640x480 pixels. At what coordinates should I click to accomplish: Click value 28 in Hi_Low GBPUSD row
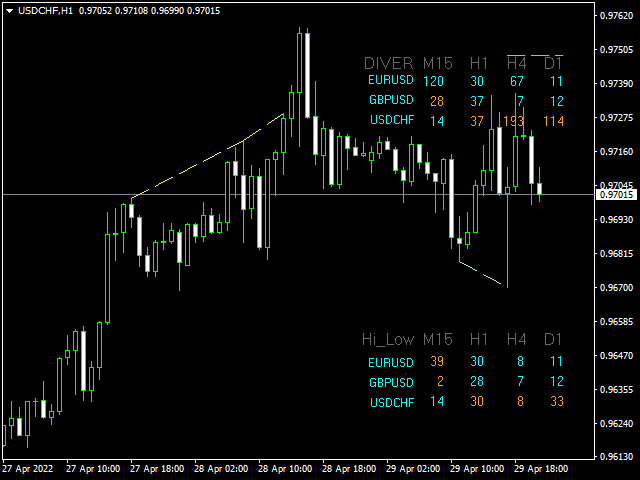pyautogui.click(x=477, y=381)
